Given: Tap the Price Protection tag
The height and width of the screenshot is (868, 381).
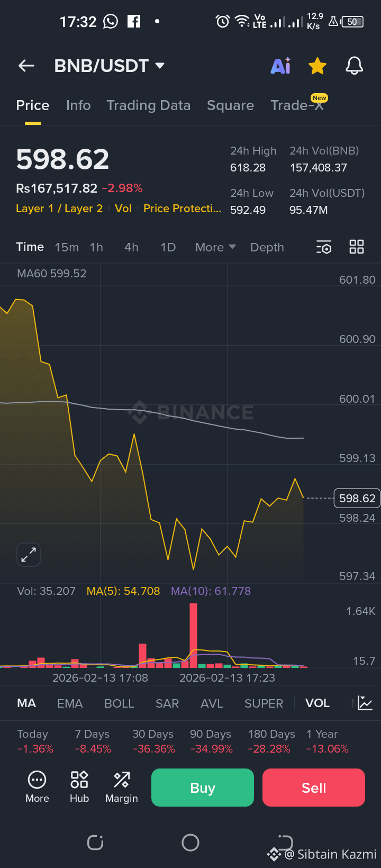Looking at the screenshot, I should 183,209.
